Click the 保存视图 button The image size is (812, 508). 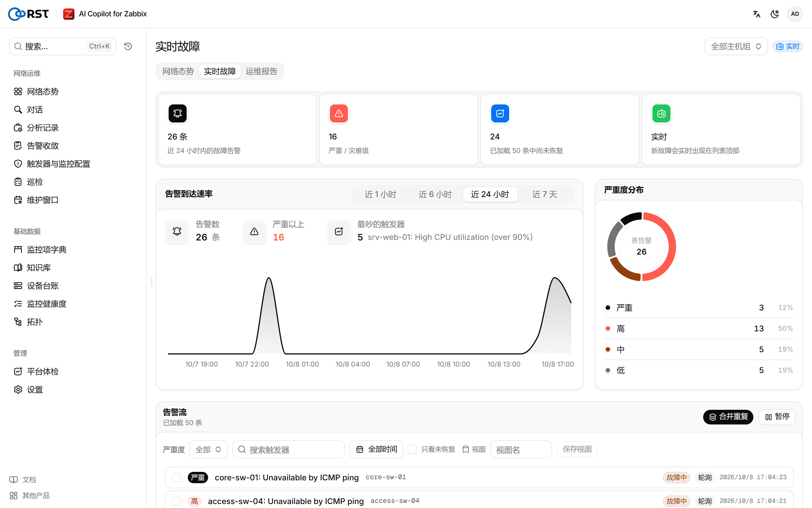point(577,450)
